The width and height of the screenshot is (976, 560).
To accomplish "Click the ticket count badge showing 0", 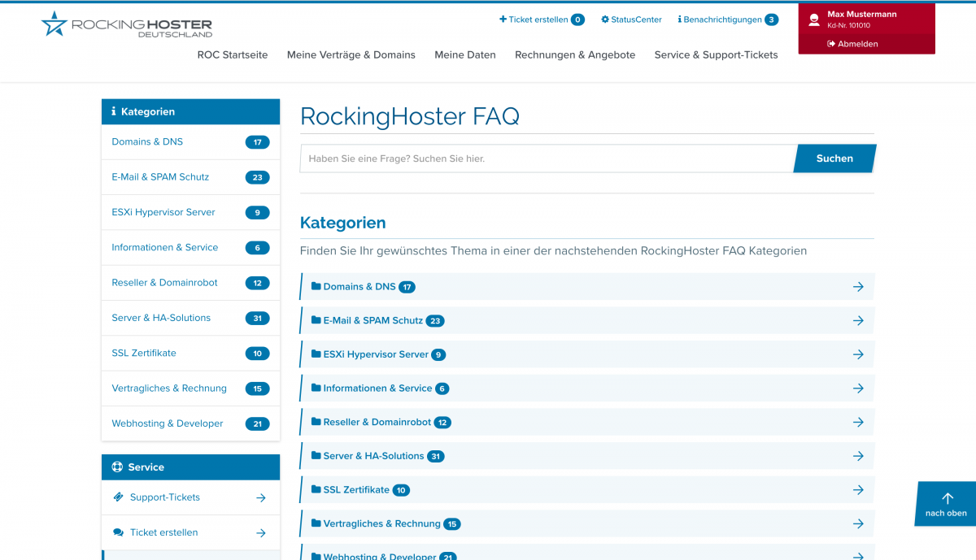I will (577, 20).
